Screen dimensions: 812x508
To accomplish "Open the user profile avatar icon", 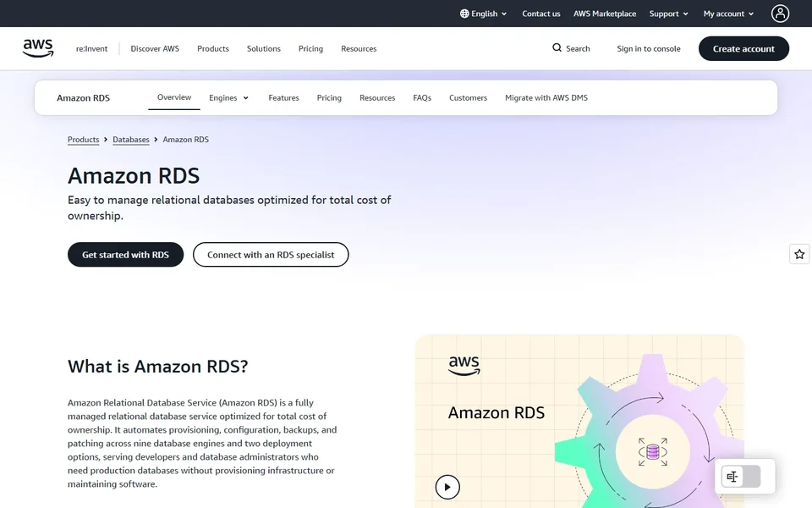I will pos(780,14).
